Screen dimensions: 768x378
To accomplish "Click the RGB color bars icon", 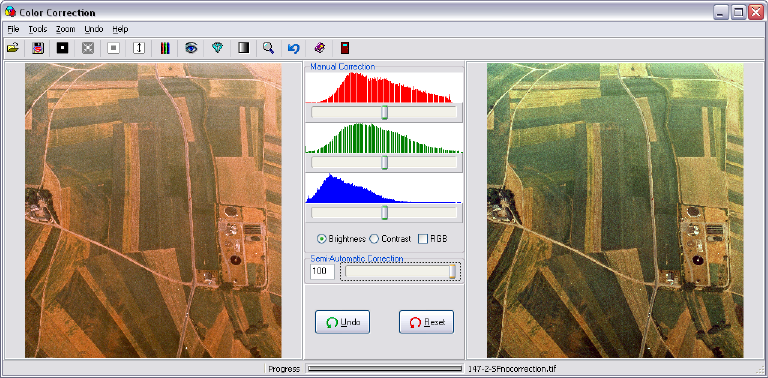I will pyautogui.click(x=165, y=48).
